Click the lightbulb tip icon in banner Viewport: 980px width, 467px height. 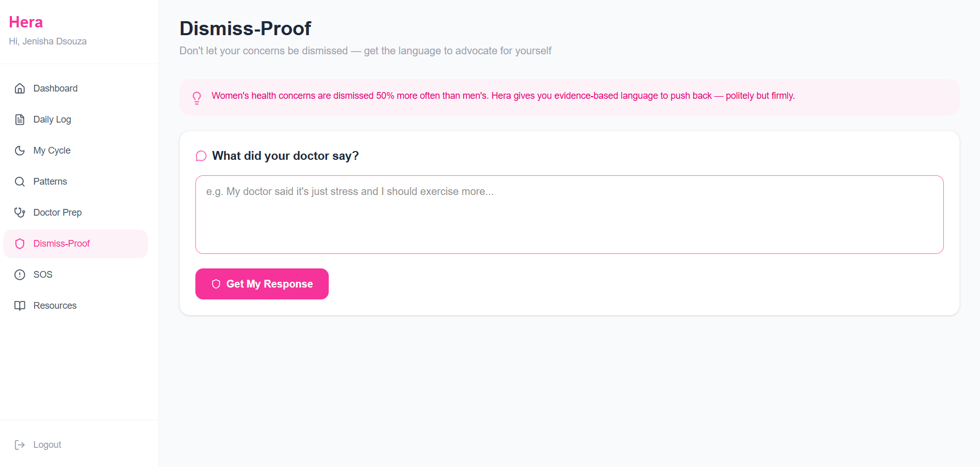click(x=197, y=98)
